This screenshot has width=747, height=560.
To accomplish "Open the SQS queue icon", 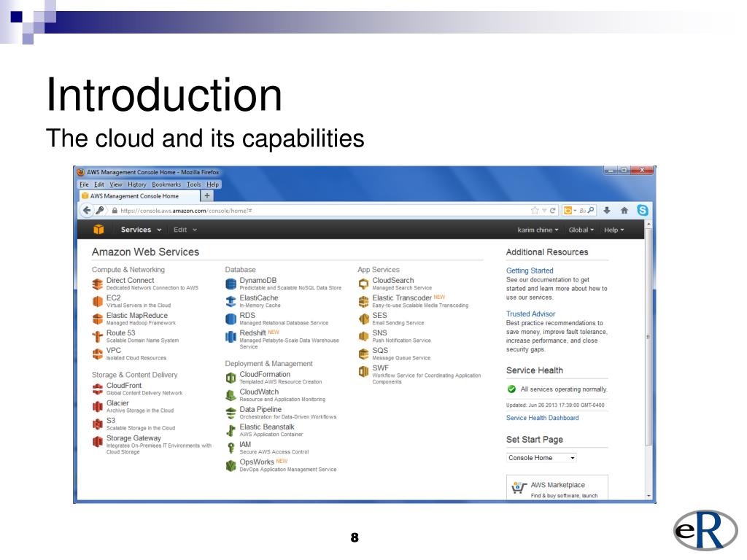I will pos(363,354).
